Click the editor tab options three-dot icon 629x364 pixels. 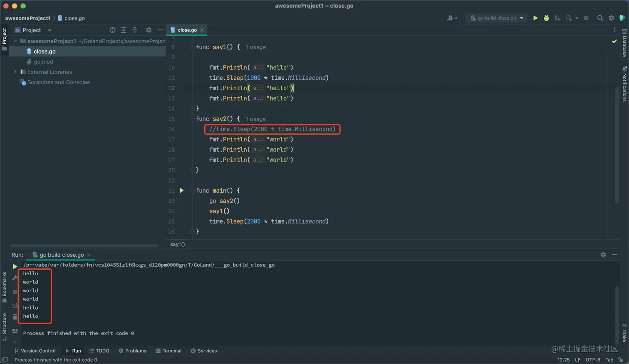615,30
